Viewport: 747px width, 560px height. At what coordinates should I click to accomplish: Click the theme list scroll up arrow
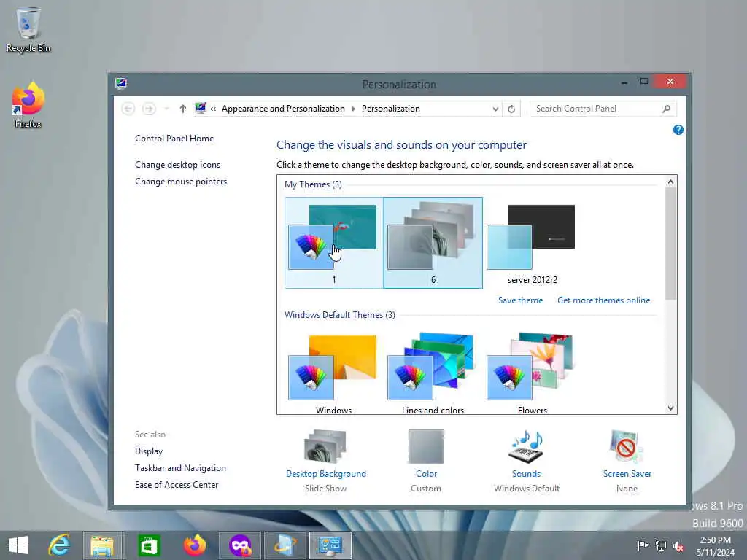point(671,182)
